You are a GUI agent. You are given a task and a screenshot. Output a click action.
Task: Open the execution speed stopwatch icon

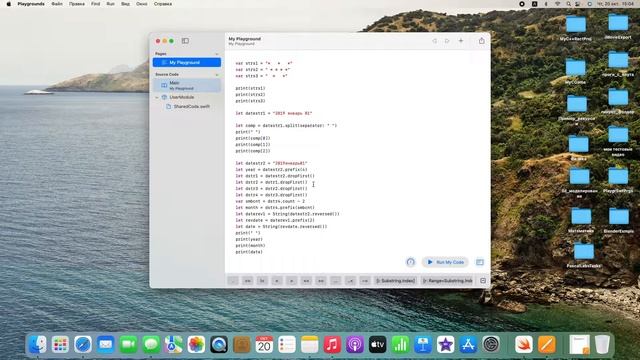point(411,262)
